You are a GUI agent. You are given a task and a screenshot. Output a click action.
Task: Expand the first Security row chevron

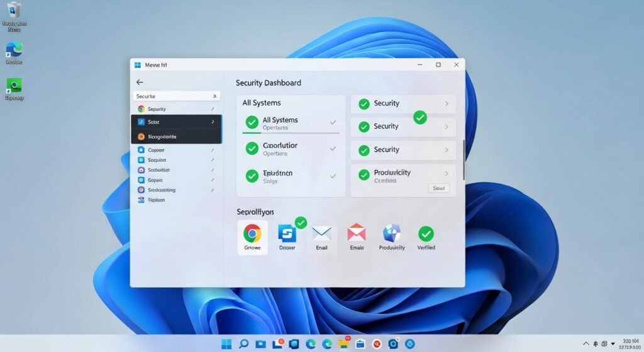click(447, 103)
